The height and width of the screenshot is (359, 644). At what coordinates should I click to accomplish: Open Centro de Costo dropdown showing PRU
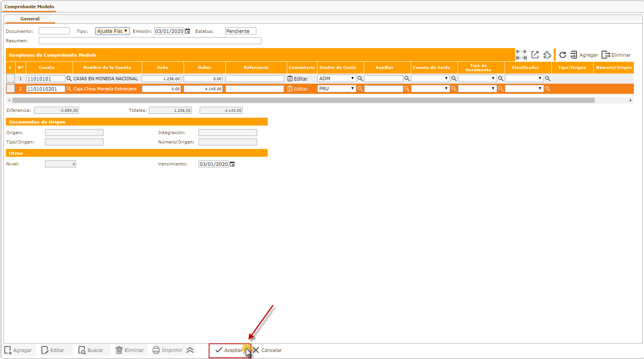pyautogui.click(x=336, y=89)
